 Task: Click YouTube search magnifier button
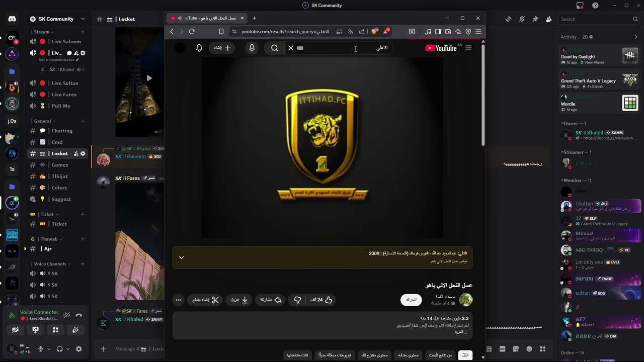pyautogui.click(x=275, y=48)
